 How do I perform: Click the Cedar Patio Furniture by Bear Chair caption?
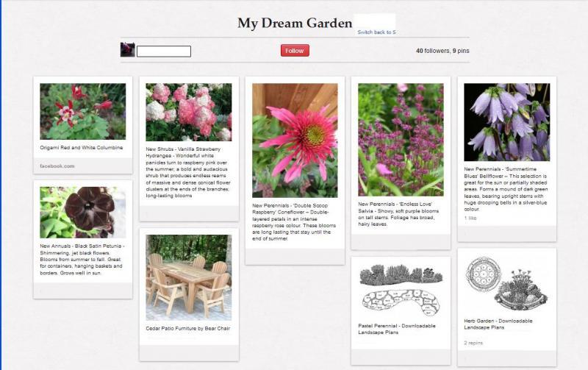pyautogui.click(x=188, y=328)
